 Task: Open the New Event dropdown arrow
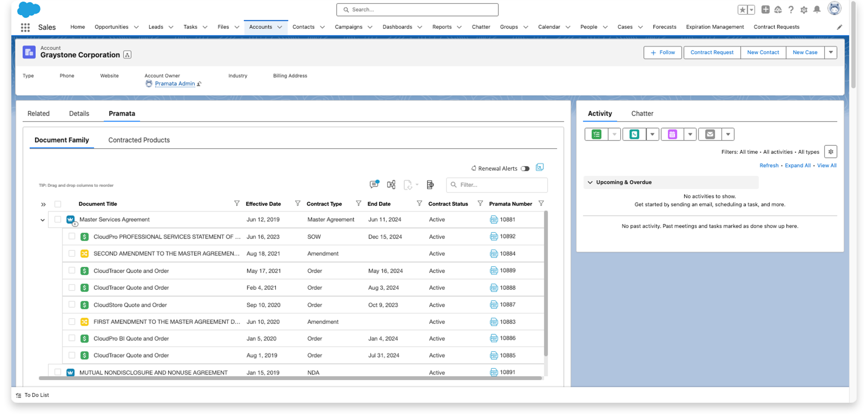click(690, 134)
